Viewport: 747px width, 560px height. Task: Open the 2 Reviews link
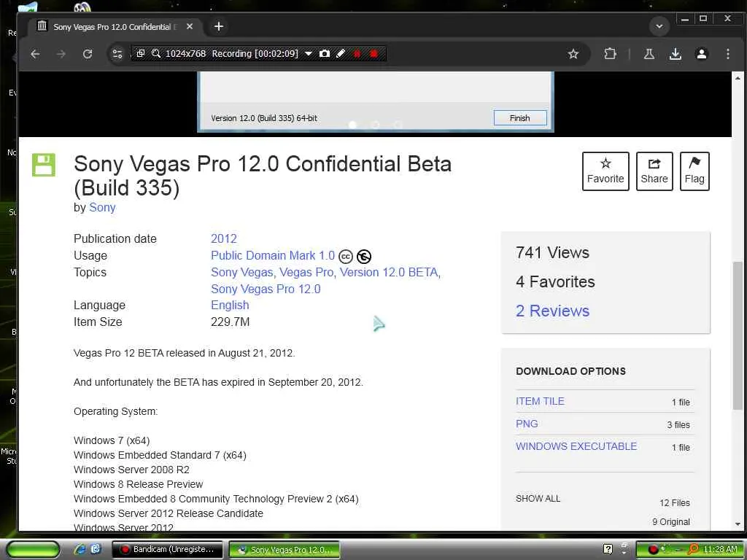click(553, 311)
